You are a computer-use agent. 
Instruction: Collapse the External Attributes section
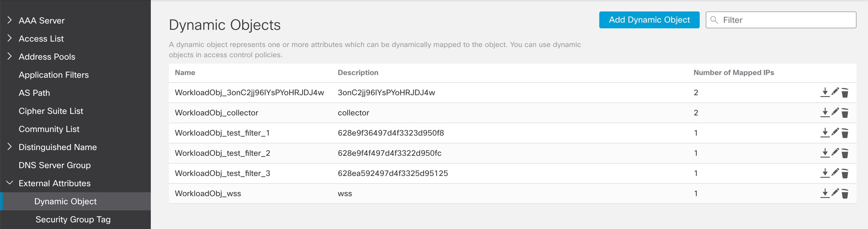9,183
